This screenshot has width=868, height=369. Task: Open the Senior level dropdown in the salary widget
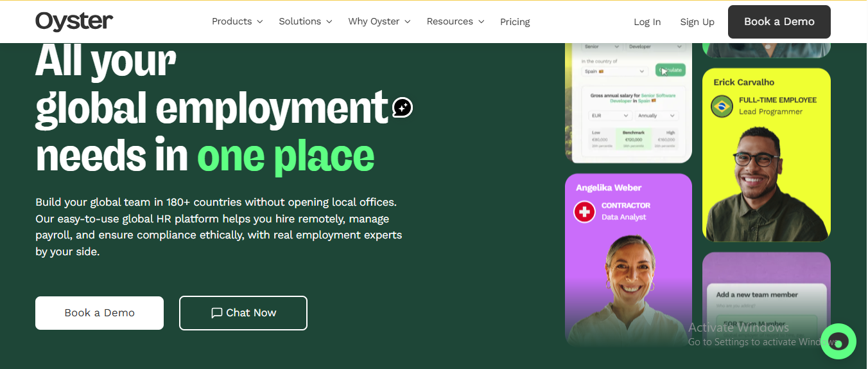602,47
